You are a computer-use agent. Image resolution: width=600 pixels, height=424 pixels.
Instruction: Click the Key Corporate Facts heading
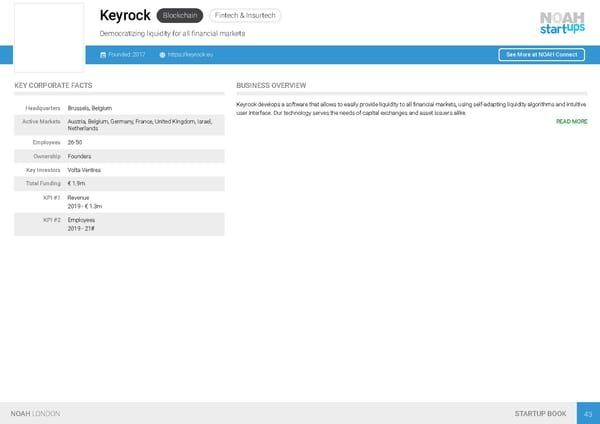tap(54, 86)
